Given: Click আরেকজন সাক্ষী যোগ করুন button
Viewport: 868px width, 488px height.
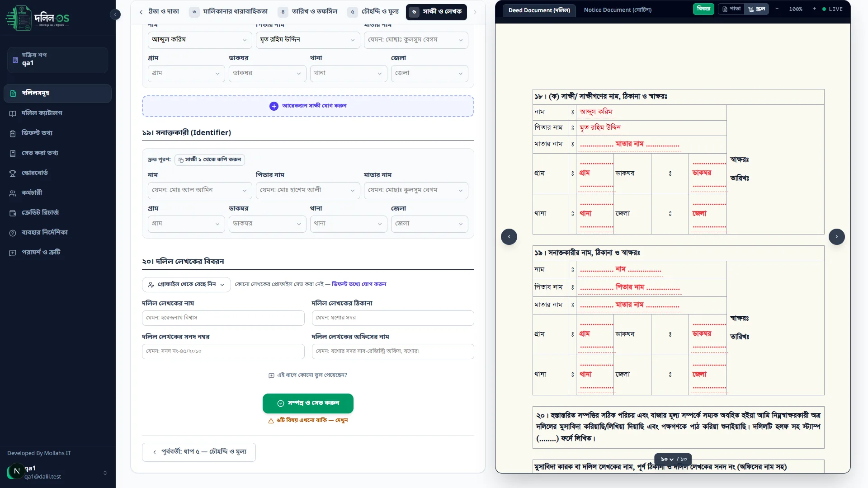Looking at the screenshot, I should coord(308,106).
